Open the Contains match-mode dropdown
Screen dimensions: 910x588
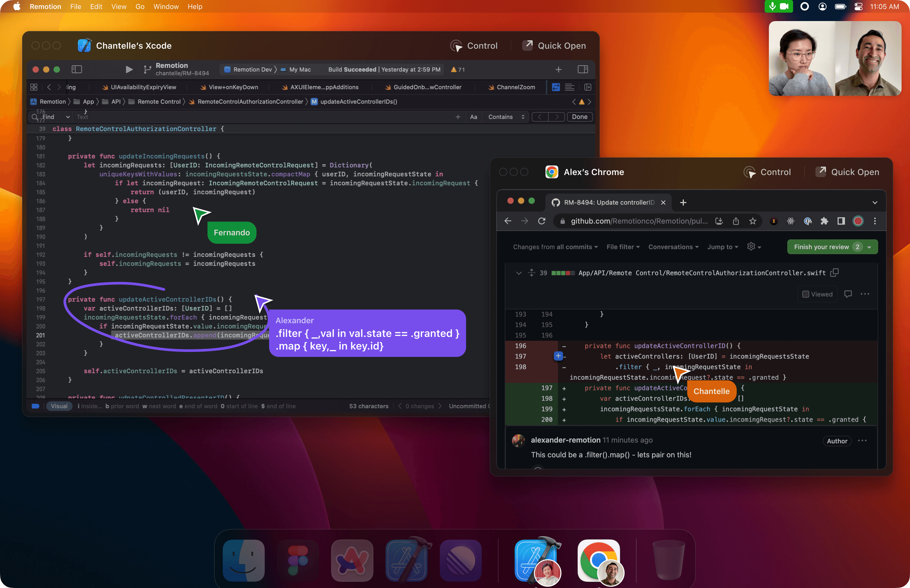click(x=506, y=117)
